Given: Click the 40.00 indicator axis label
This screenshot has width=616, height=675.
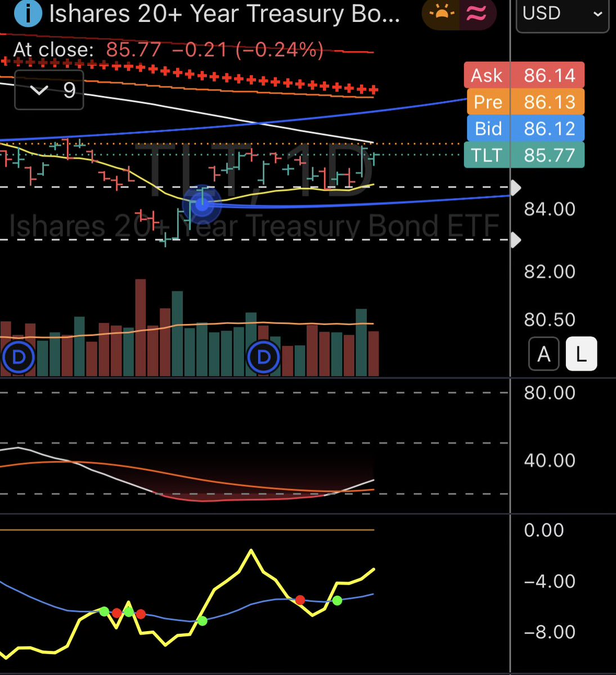Looking at the screenshot, I should click(550, 461).
